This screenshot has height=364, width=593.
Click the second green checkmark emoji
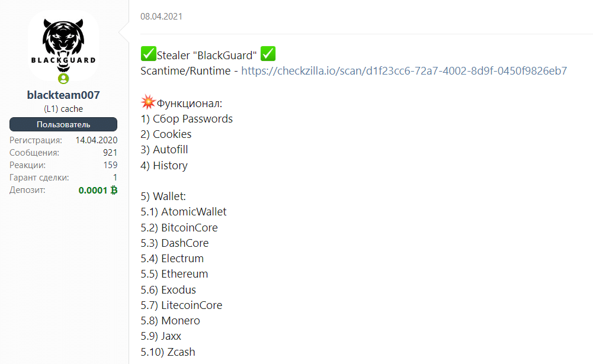point(268,54)
